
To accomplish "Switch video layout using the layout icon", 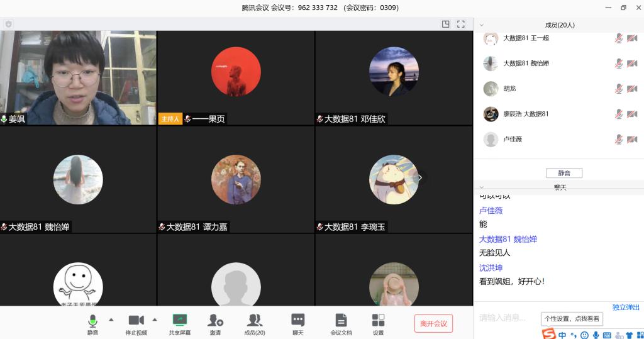I will point(446,25).
